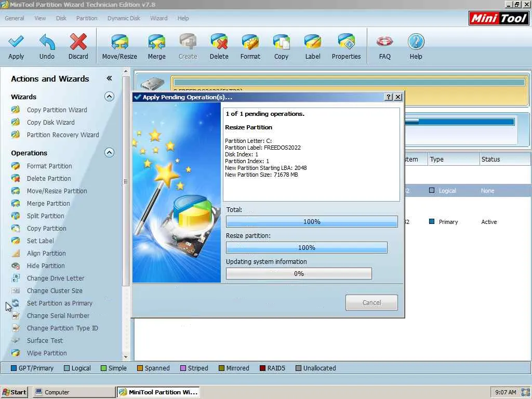Select MiniTool Partition Wizard taskbar button
This screenshot has height=399, width=532.
pos(158,392)
